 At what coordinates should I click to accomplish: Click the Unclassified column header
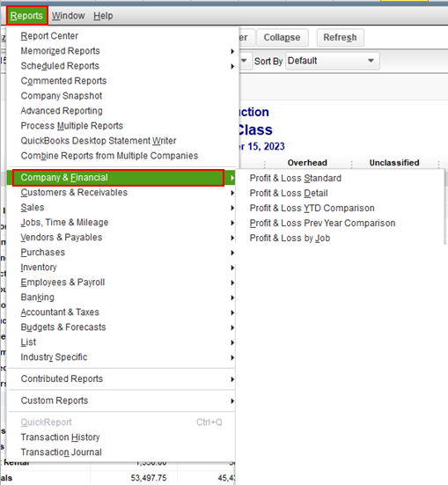point(394,163)
